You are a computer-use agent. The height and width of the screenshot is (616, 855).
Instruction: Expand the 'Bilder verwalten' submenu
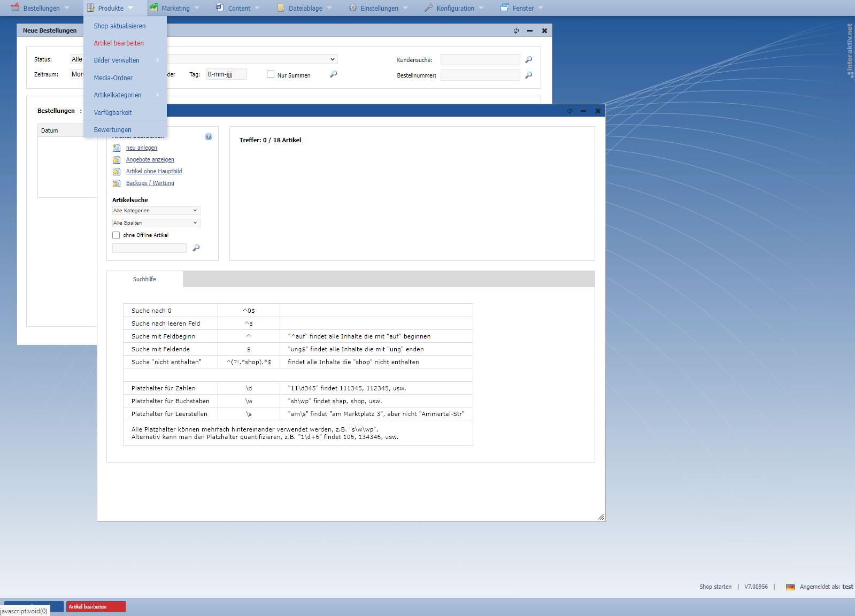[x=125, y=60]
